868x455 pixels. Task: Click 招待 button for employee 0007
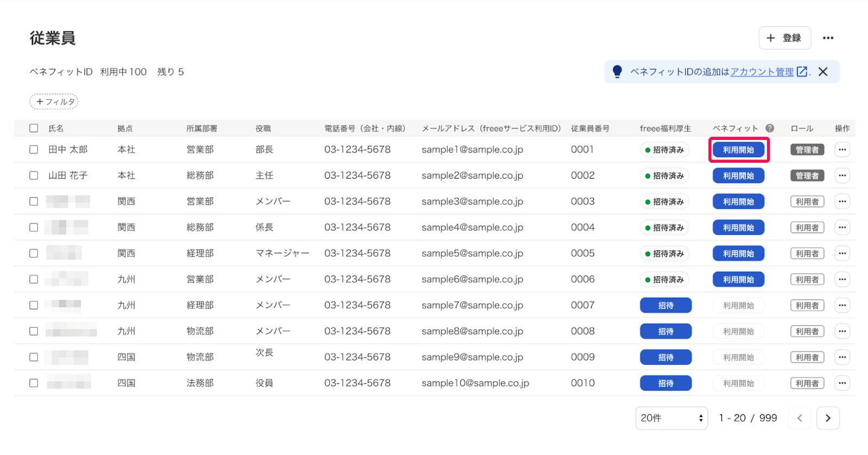point(666,305)
